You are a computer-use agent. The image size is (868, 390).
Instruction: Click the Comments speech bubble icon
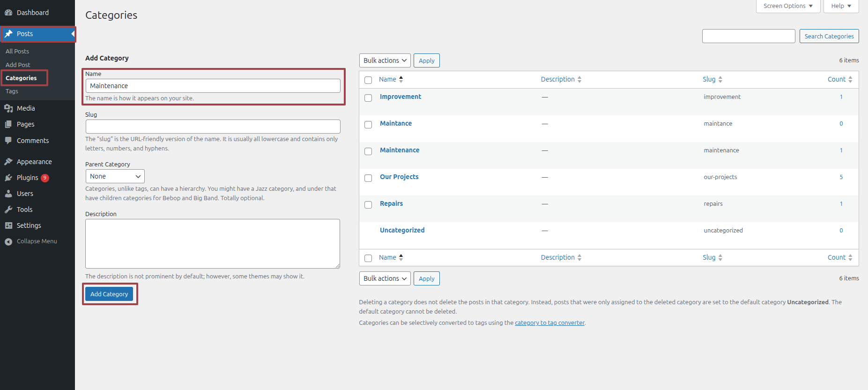point(8,141)
